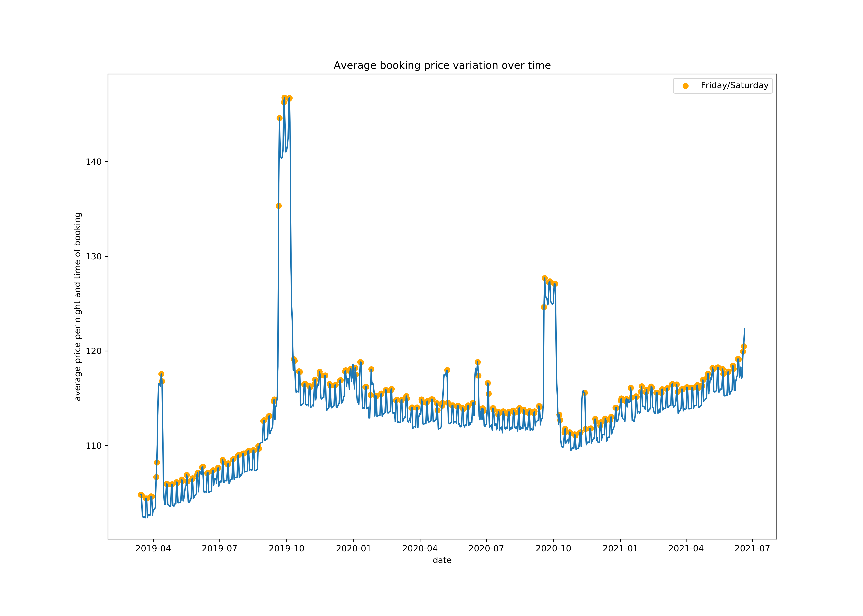
Task: Click the vertical y-axis label text
Action: pyautogui.click(x=77, y=307)
